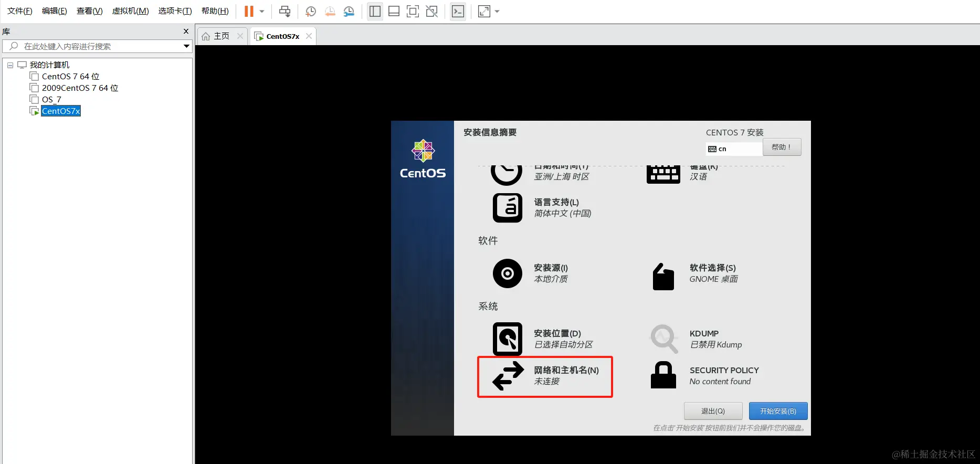Open the 虚拟机(M) menu
Screen dimensions: 980x464
[x=131, y=11]
